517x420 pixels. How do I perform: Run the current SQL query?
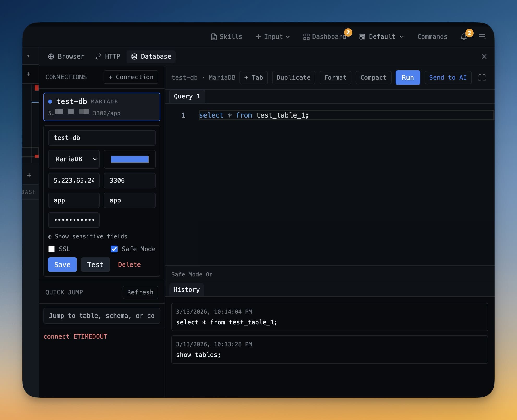click(408, 77)
